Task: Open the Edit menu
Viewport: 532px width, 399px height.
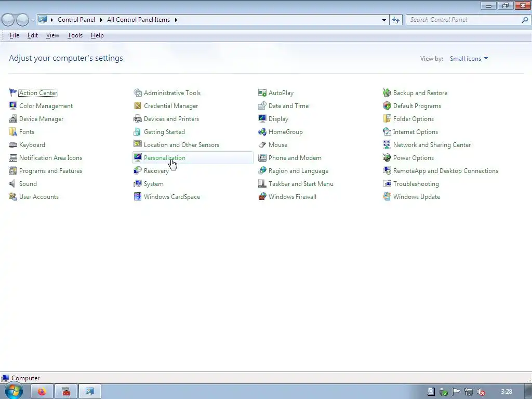Action: pos(33,35)
